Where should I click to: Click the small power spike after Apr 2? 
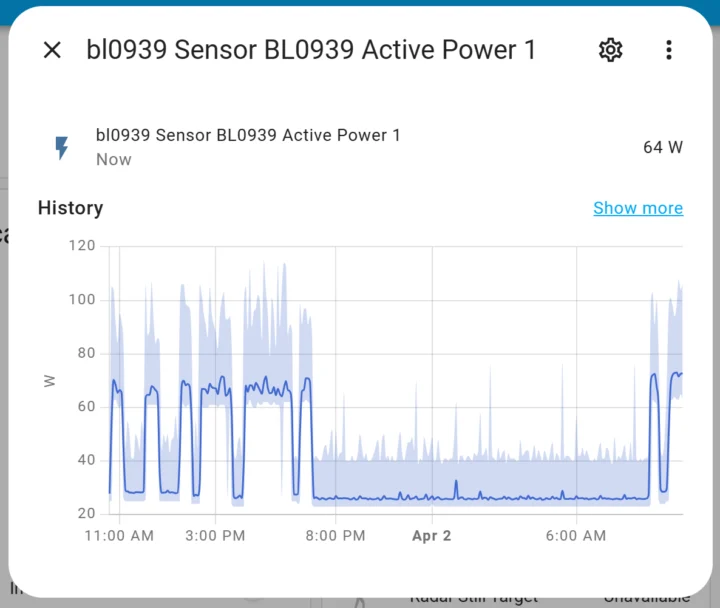click(x=456, y=484)
